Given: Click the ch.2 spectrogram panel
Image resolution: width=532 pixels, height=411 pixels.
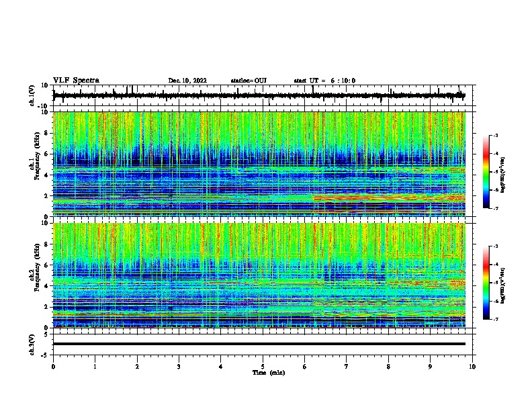Looking at the screenshot, I should point(259,275).
